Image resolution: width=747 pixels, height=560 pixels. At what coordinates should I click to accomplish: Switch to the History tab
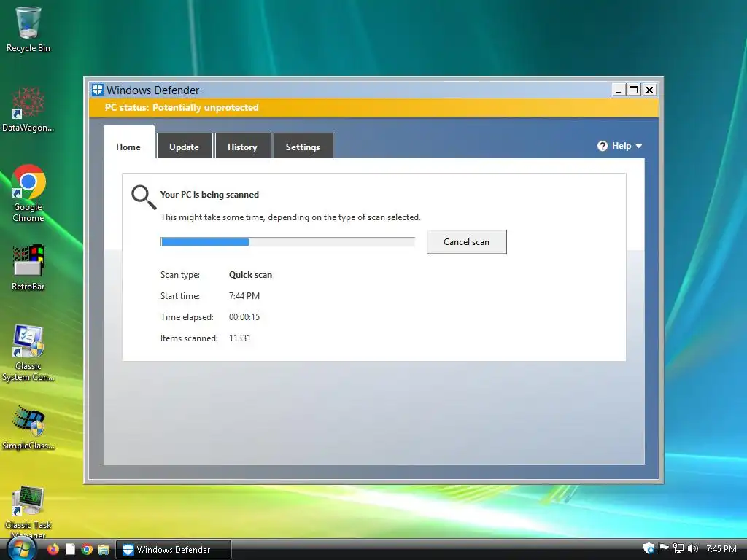(242, 146)
